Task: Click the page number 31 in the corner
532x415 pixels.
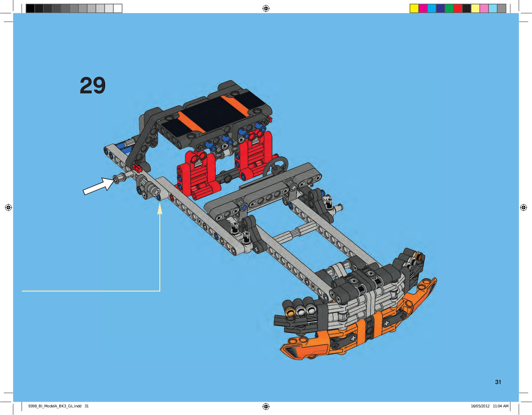Action: click(498, 382)
